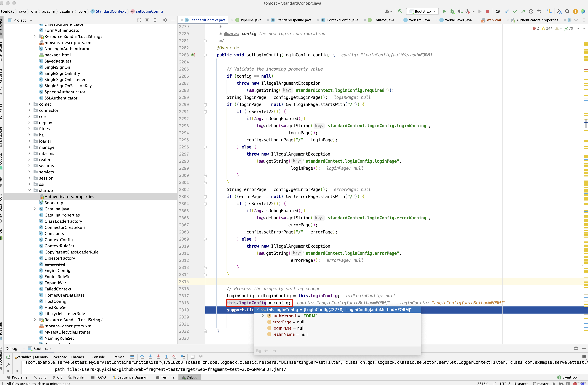The image size is (588, 385).
Task: Switch to ContextConfig.java tab
Action: tap(342, 20)
